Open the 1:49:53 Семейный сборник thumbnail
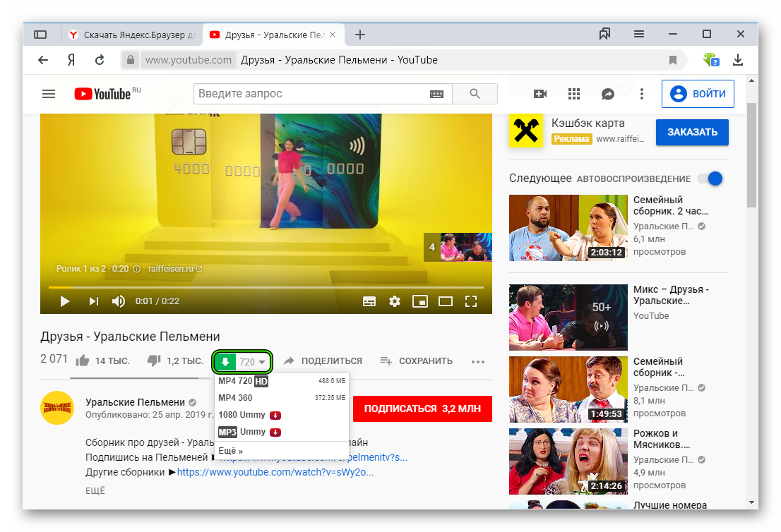Viewport: 781px width, 532px height. click(568, 389)
